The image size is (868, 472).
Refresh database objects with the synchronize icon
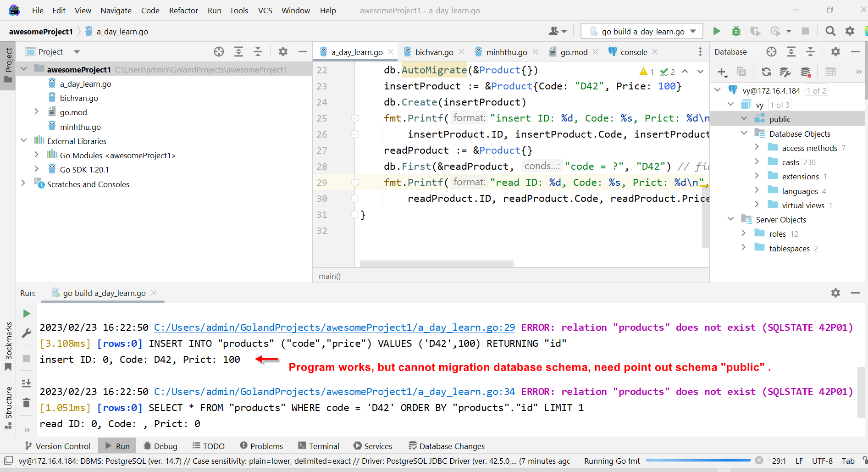[x=766, y=72]
